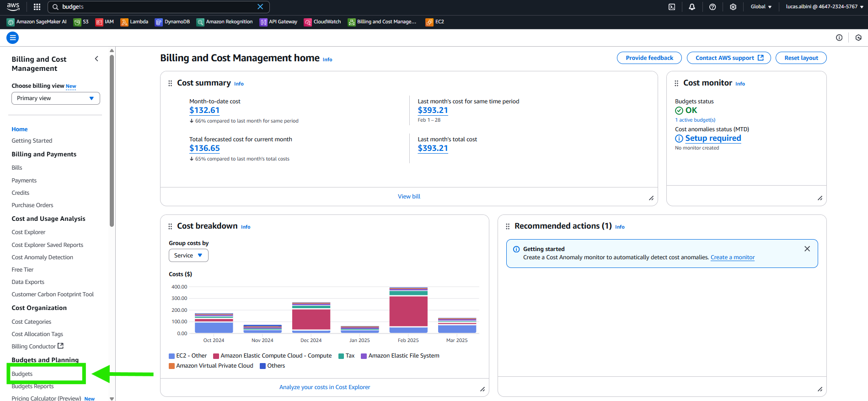Click the Cost breakdown drag handle
868x401 pixels.
click(x=170, y=226)
